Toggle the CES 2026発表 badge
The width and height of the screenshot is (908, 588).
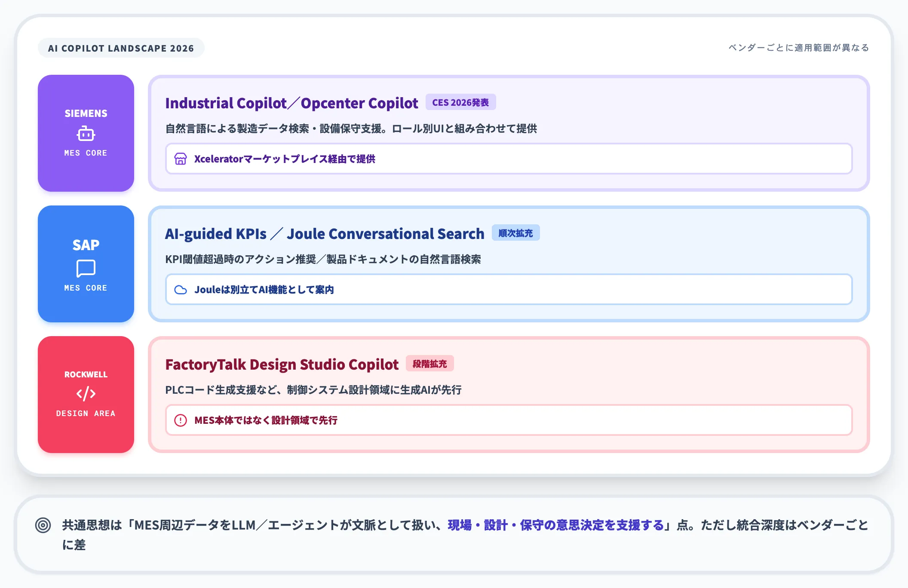pos(460,102)
